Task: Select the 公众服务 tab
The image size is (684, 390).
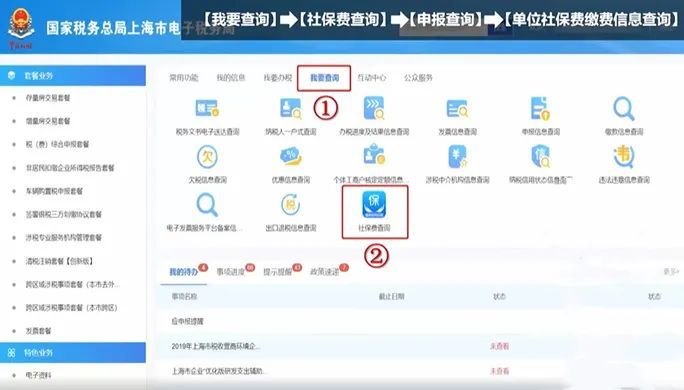Action: coord(418,78)
